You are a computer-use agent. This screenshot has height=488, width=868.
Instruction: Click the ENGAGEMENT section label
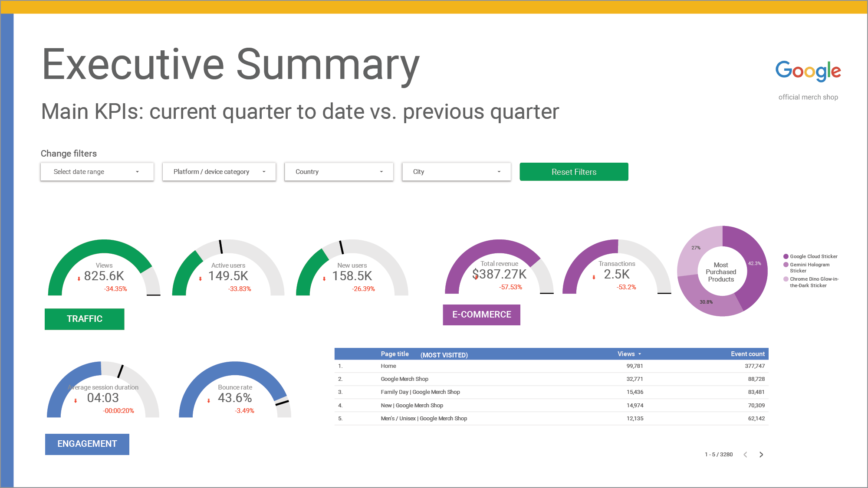[x=87, y=444]
